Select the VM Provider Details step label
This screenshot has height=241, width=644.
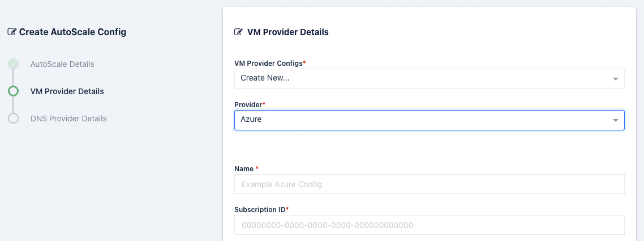(67, 91)
